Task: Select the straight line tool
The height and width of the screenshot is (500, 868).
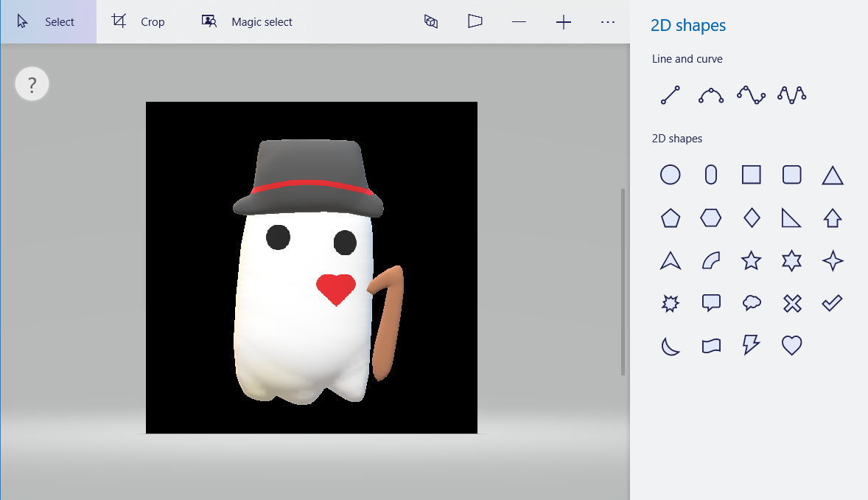Action: pos(670,95)
